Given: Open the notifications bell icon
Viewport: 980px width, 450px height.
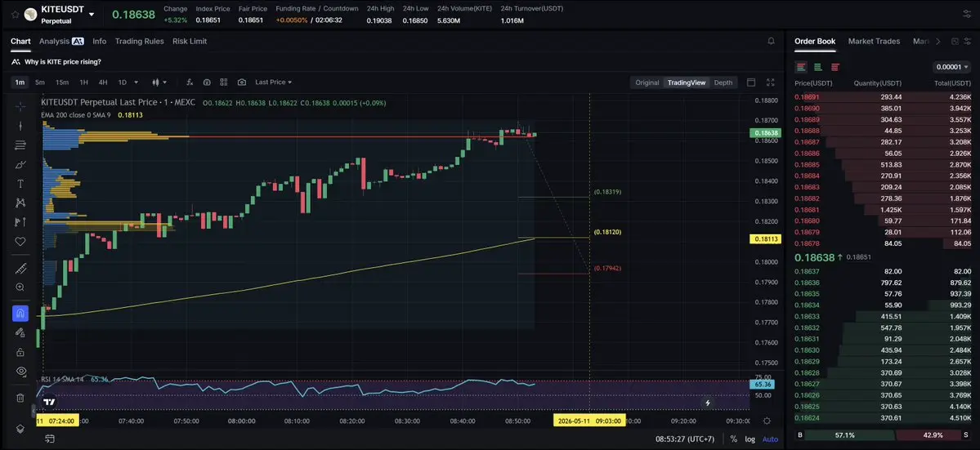Looking at the screenshot, I should pyautogui.click(x=772, y=41).
